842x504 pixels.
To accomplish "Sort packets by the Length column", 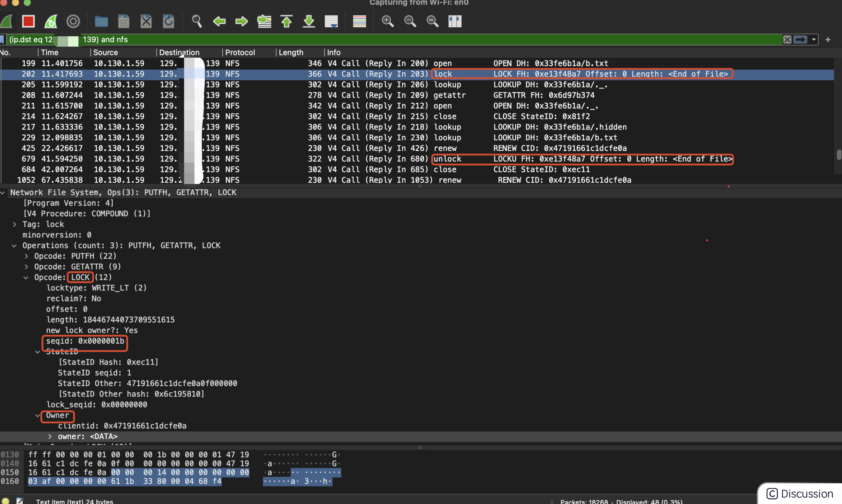I will click(x=300, y=52).
